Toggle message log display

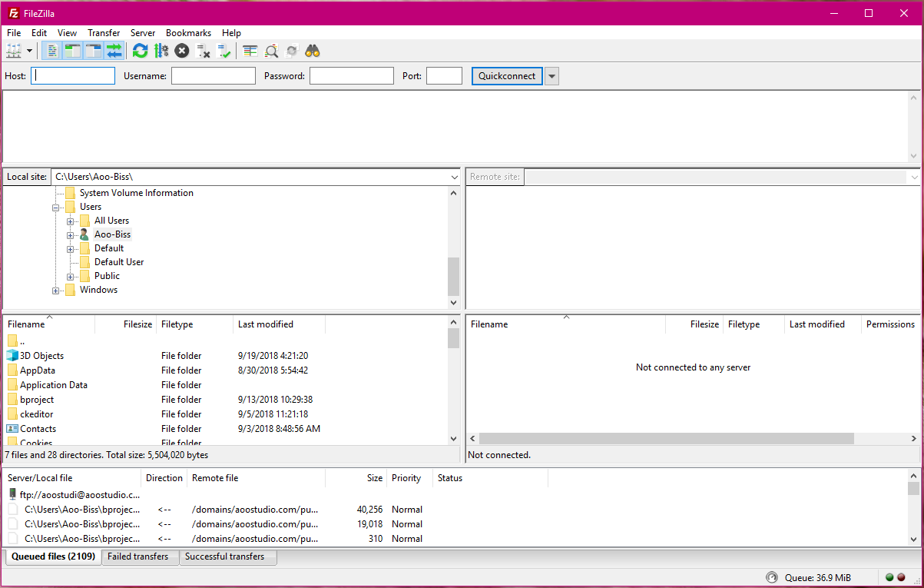click(52, 51)
